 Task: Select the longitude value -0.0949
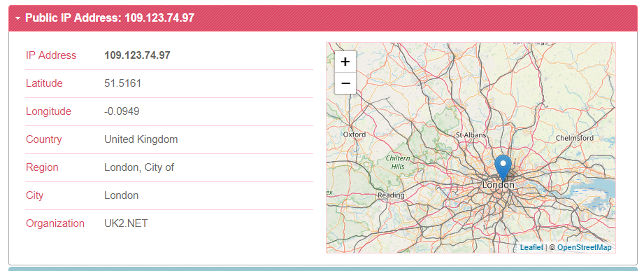122,111
